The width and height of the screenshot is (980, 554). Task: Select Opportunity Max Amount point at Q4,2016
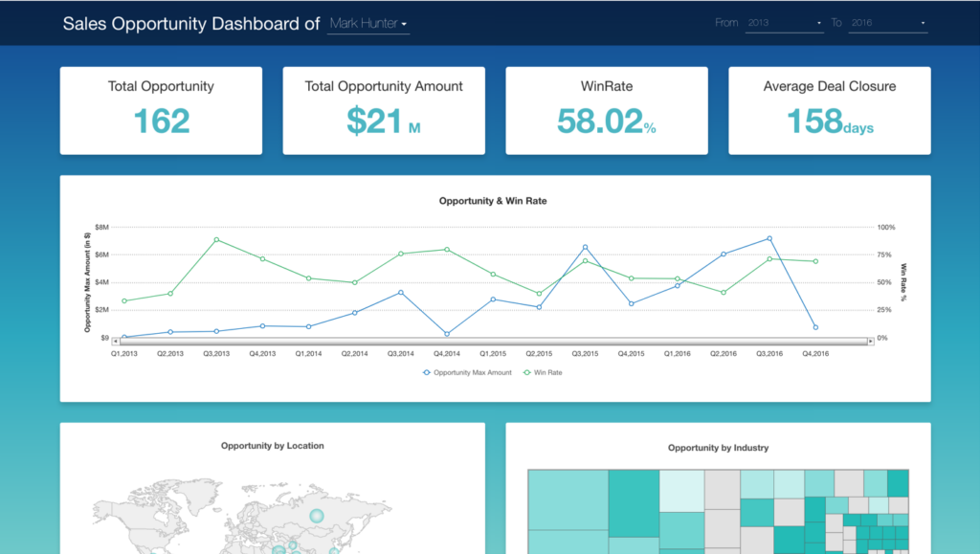[815, 327]
